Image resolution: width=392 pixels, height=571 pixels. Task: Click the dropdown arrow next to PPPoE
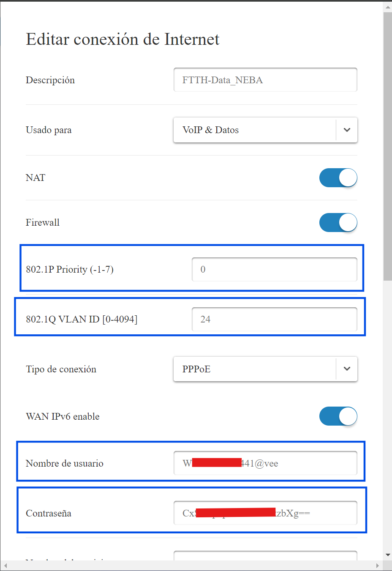click(346, 369)
